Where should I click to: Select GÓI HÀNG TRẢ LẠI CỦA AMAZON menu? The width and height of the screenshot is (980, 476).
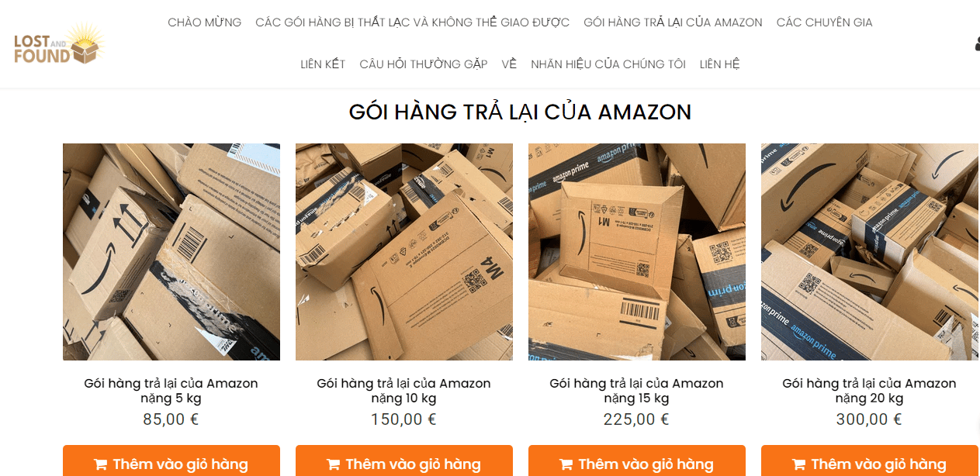pyautogui.click(x=673, y=22)
